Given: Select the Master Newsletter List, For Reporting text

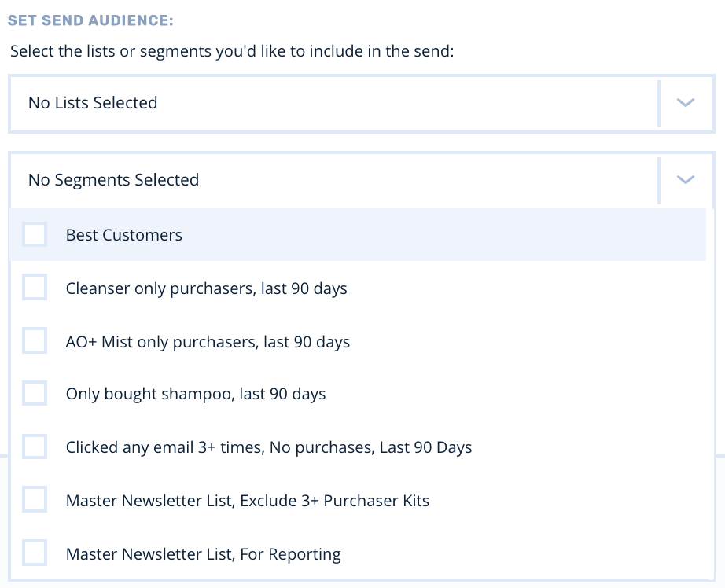Looking at the screenshot, I should (x=204, y=554).
